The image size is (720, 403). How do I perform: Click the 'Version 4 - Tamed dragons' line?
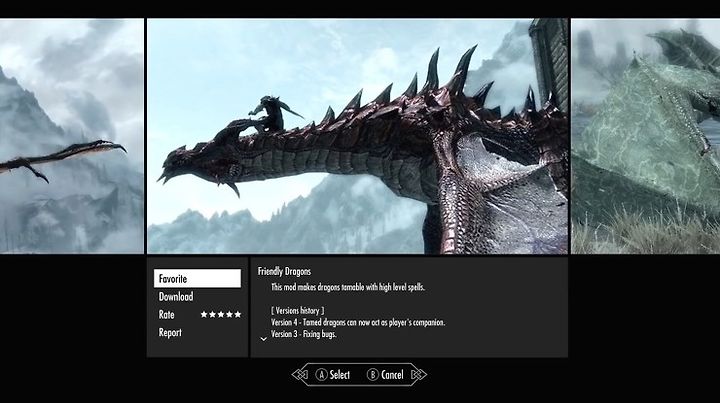[358, 322]
